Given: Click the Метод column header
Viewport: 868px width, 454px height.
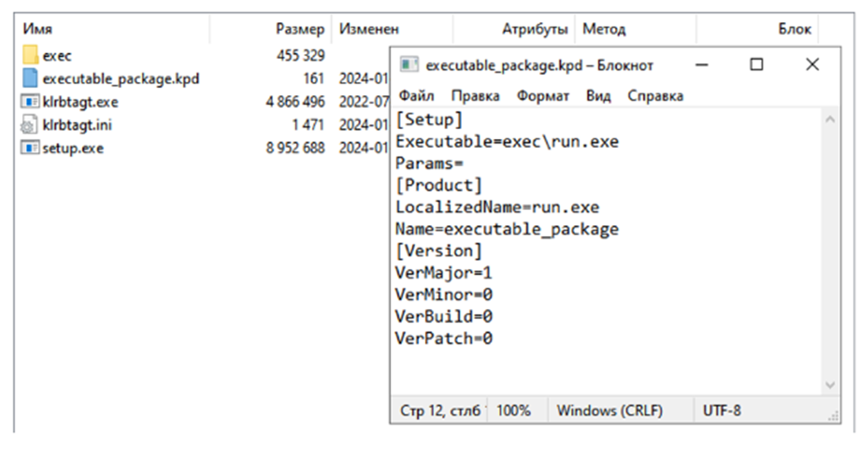Looking at the screenshot, I should 604,29.
